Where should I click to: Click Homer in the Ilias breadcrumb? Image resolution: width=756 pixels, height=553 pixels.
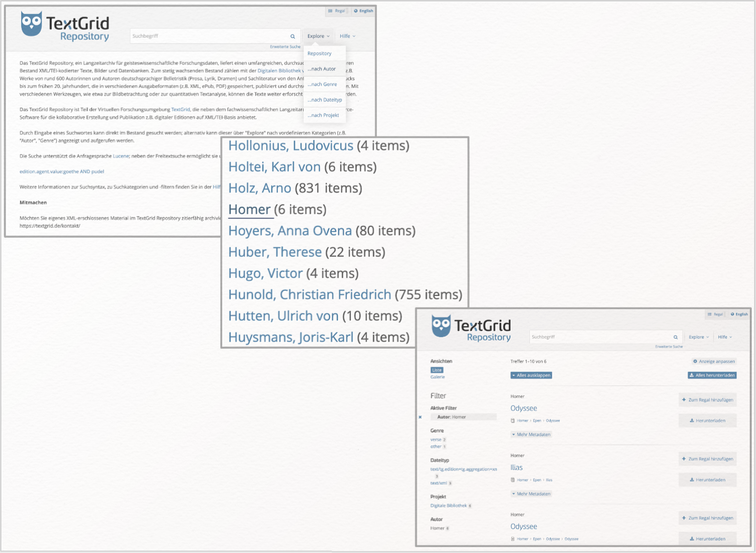[522, 480]
